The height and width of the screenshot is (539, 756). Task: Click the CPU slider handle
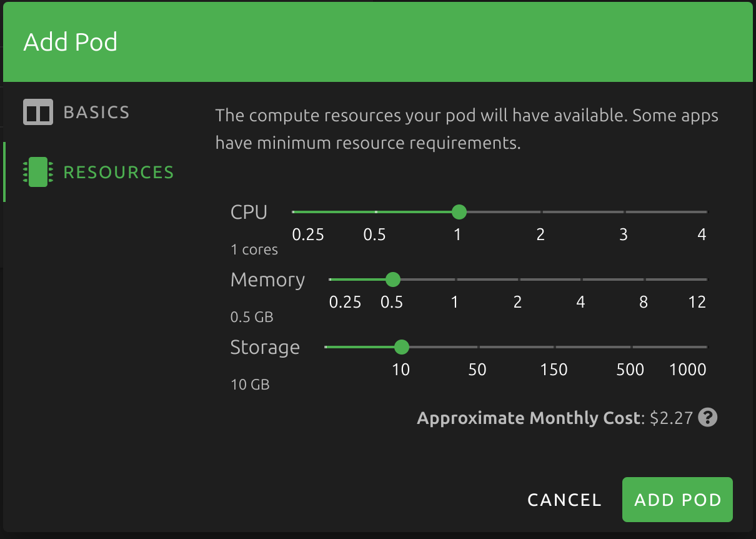point(459,212)
